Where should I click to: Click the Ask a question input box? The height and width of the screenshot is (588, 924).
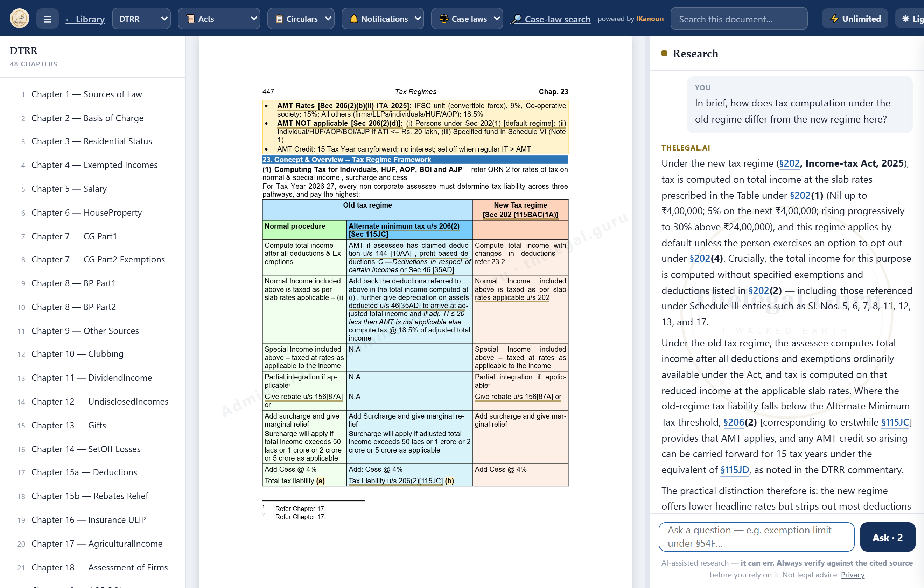point(756,537)
